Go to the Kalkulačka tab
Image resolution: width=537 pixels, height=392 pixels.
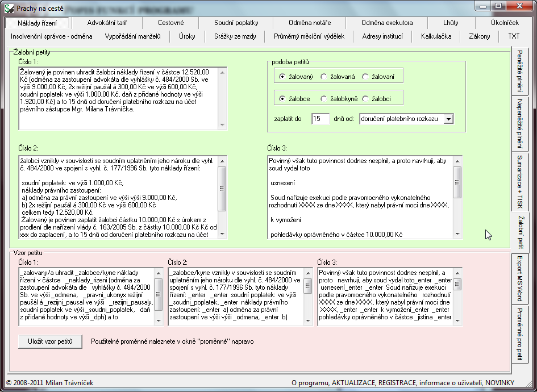click(436, 36)
